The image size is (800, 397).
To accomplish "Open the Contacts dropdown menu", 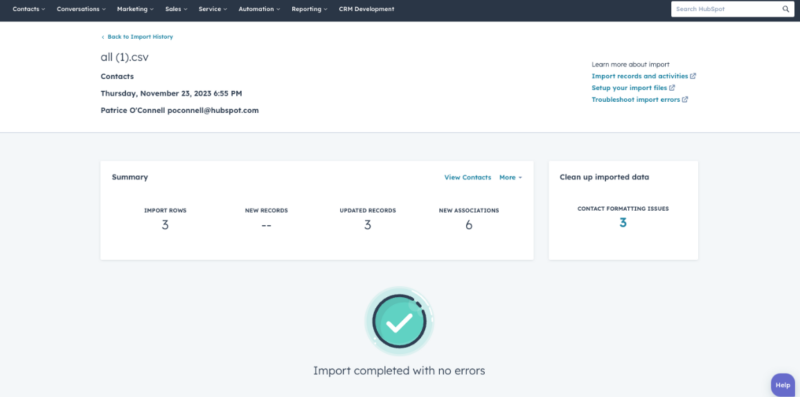I will point(29,9).
